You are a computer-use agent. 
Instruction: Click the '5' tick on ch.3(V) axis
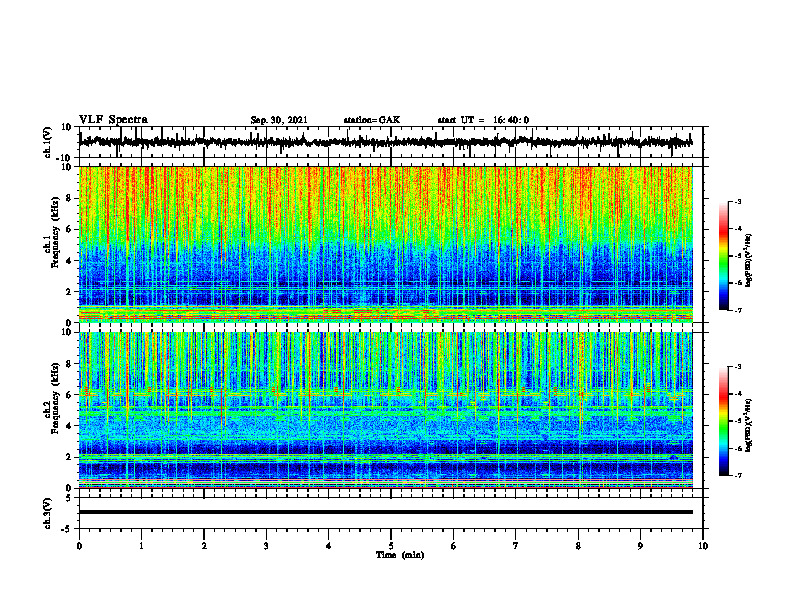[69, 498]
